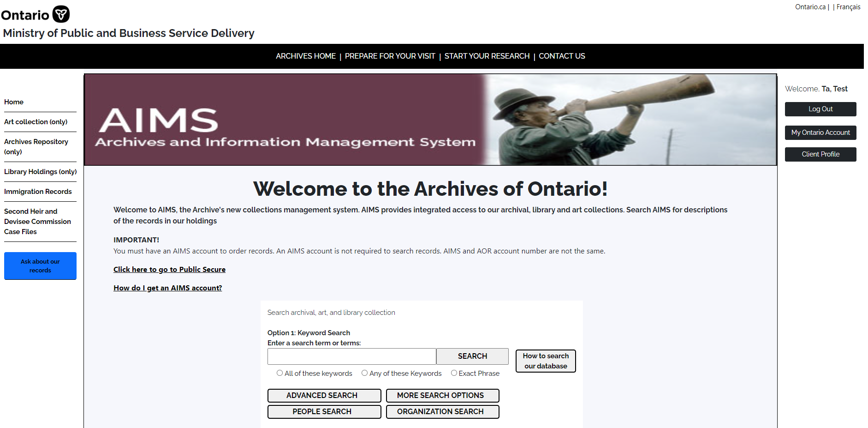The image size is (868, 428).
Task: Click MORE SEARCH OPTIONS
Action: [x=442, y=396]
